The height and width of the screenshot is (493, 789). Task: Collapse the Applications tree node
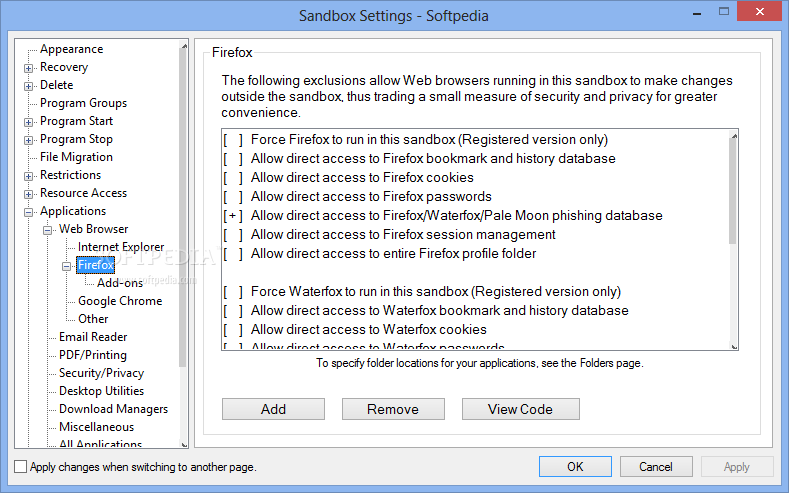pos(29,212)
